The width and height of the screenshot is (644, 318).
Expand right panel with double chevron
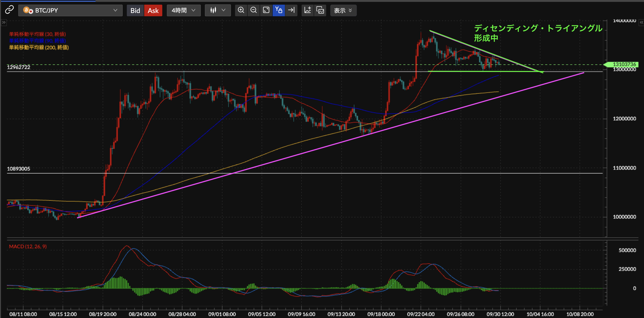click(641, 23)
